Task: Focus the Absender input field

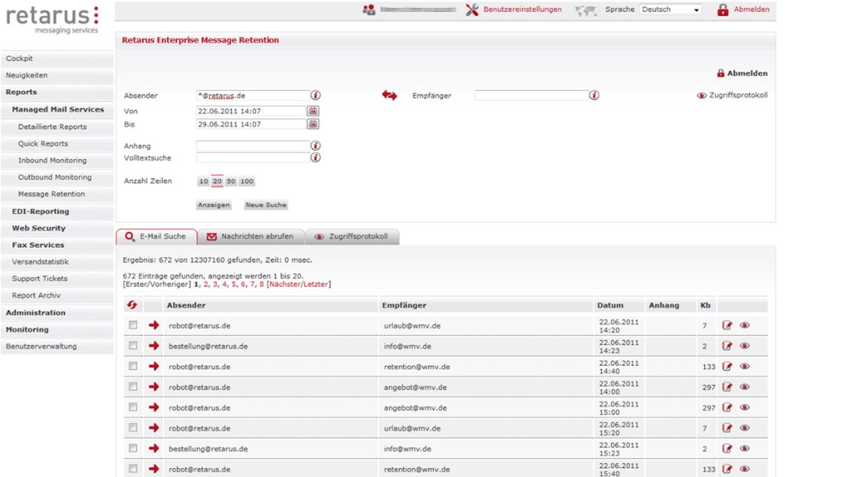Action: click(253, 95)
